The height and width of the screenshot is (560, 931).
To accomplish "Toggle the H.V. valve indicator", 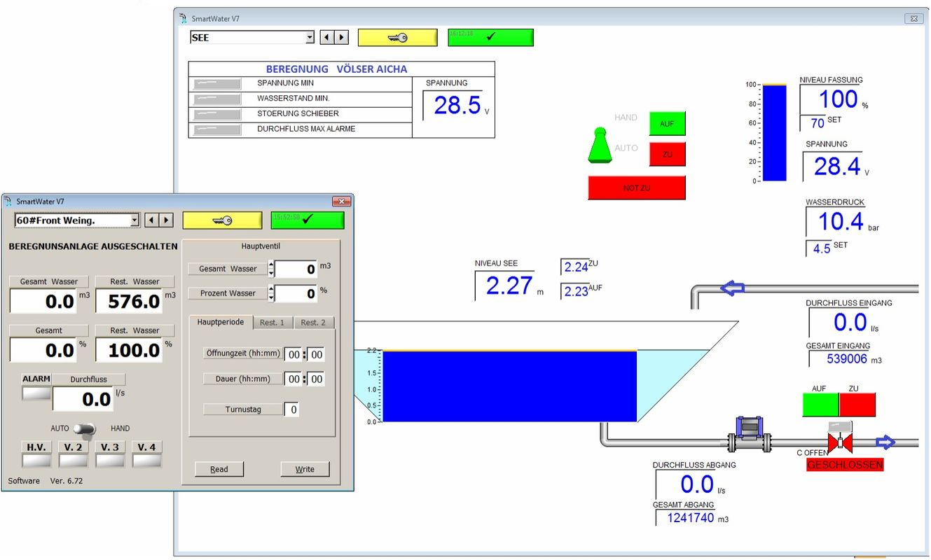I will (x=36, y=460).
